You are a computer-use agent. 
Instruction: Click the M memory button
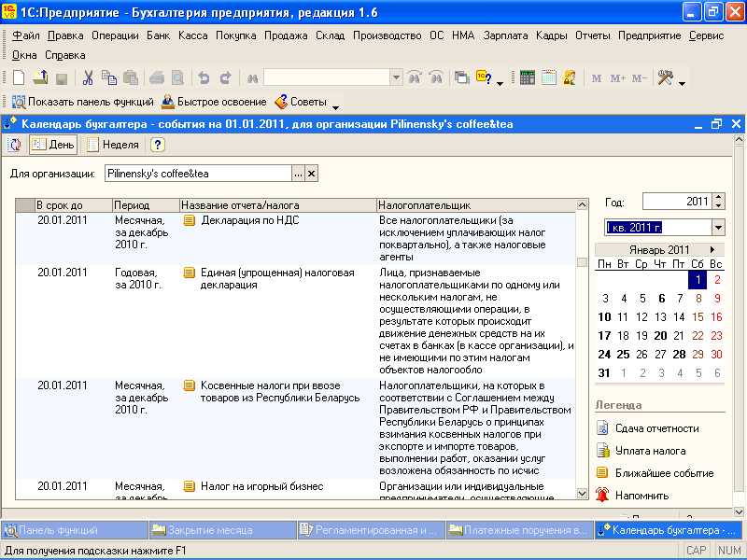(x=597, y=78)
